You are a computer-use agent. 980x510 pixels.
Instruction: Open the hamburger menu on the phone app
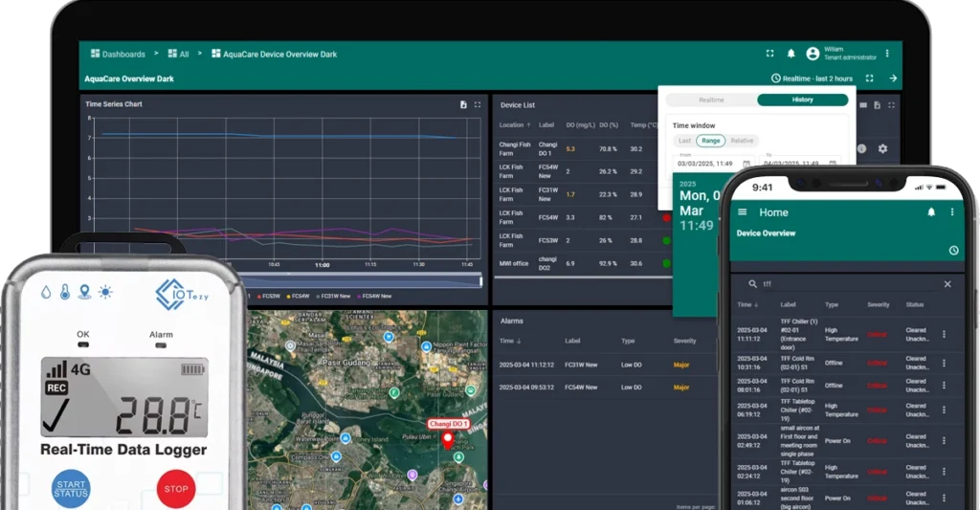[x=743, y=212]
